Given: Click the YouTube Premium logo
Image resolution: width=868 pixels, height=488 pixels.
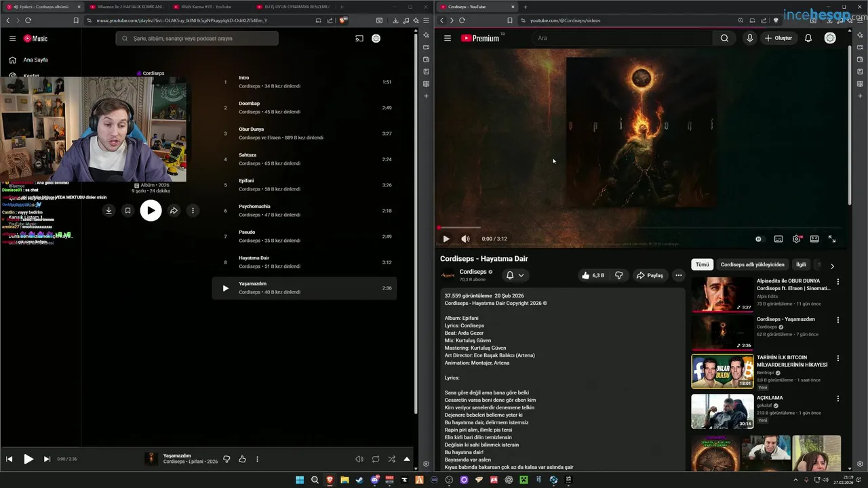Looking at the screenshot, I should pos(480,38).
